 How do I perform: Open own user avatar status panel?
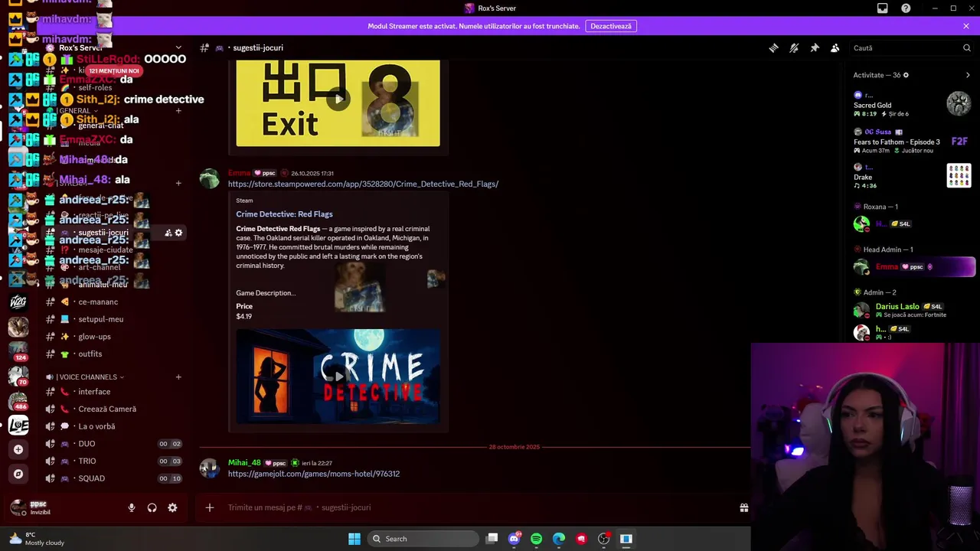click(18, 507)
